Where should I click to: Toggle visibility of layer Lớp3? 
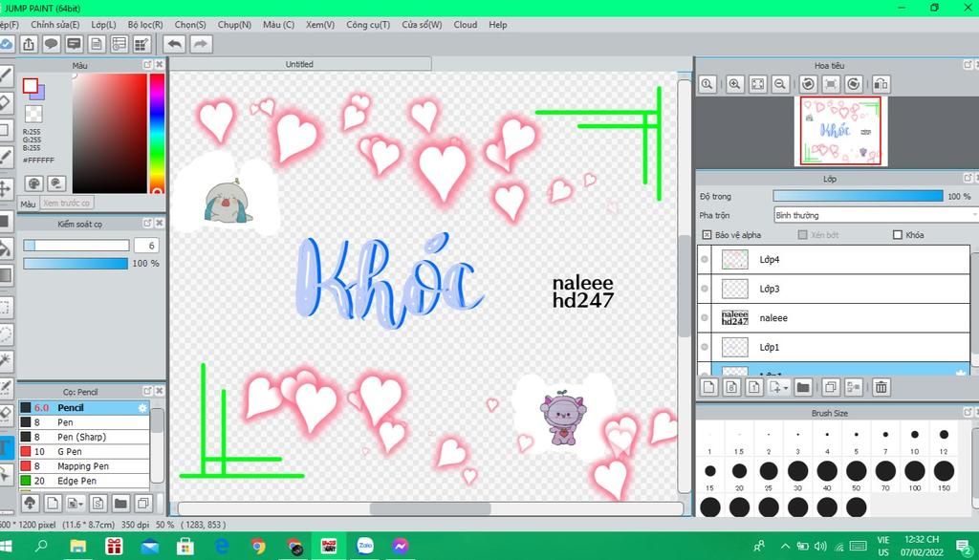pyautogui.click(x=705, y=289)
